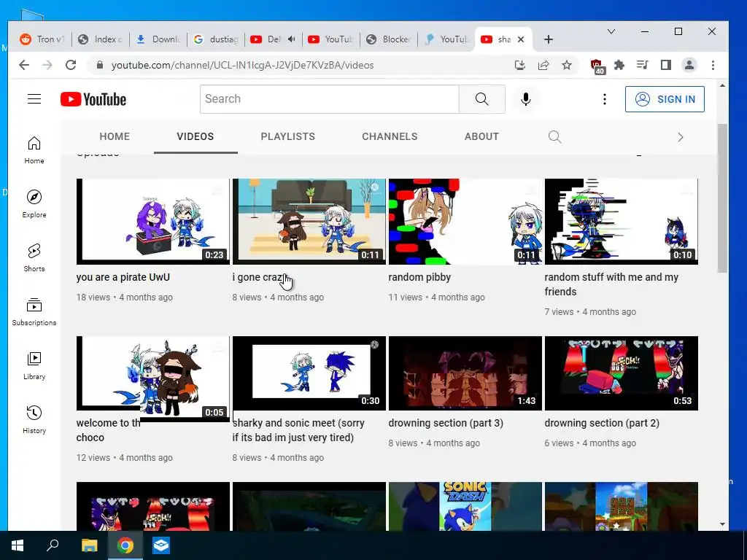
Task: Go back with browser back arrow
Action: tap(24, 65)
